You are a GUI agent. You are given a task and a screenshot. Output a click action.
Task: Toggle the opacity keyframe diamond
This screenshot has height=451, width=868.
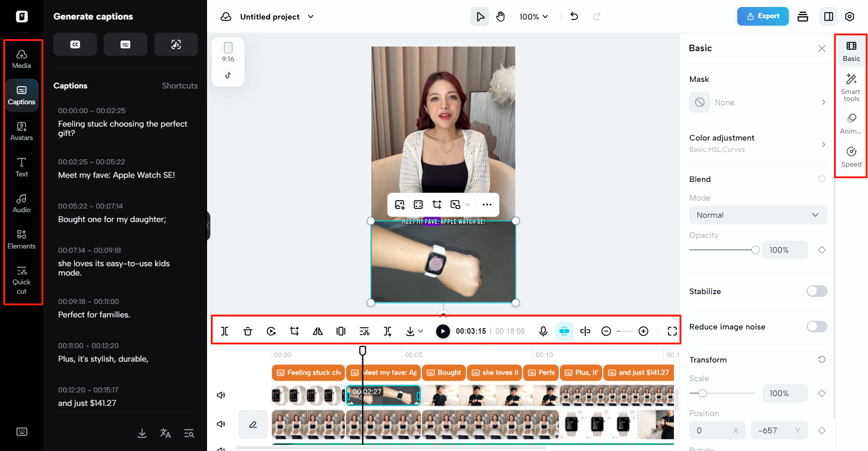coord(822,250)
